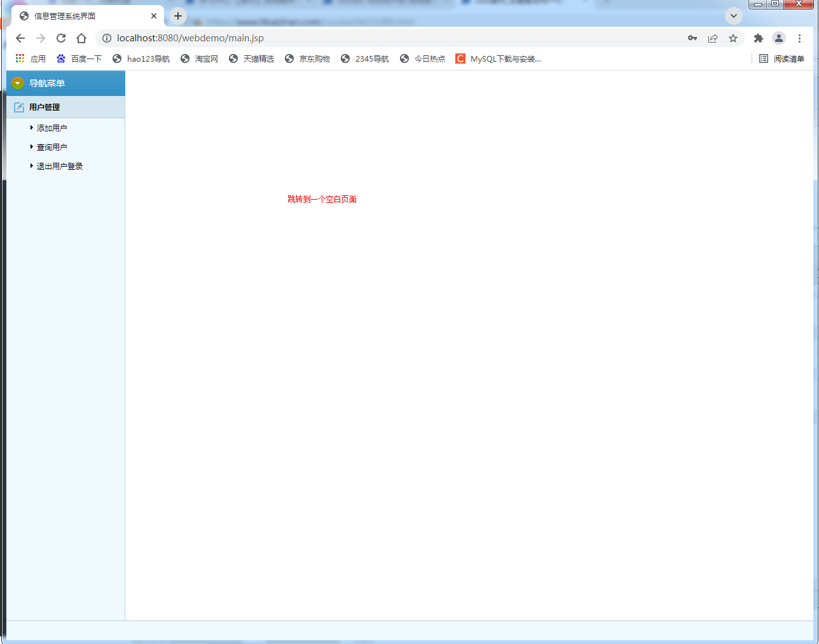Share this page icon in address bar

click(713, 38)
